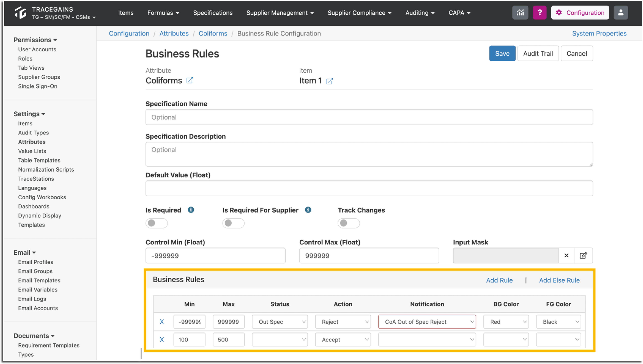
Task: Expand the CoA Out of Spec Reject notification dropdown
Action: click(427, 322)
